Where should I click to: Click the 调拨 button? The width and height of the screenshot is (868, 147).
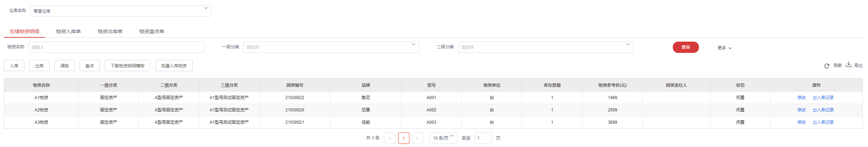(65, 66)
